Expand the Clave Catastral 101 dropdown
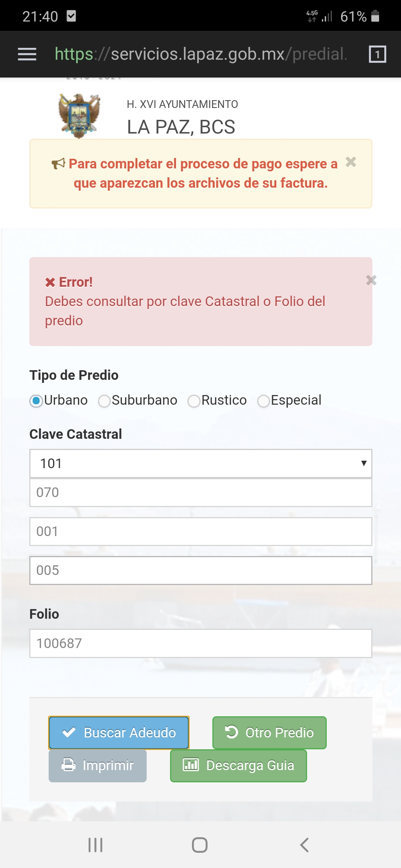Viewport: 401px width, 868px height. pos(200,463)
